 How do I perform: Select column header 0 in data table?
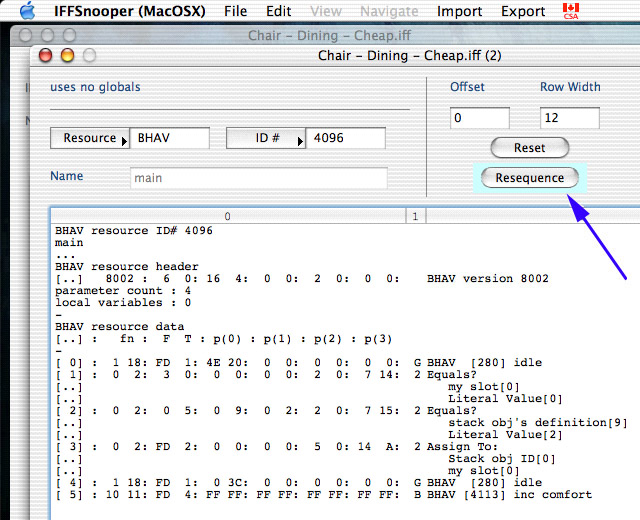click(228, 216)
